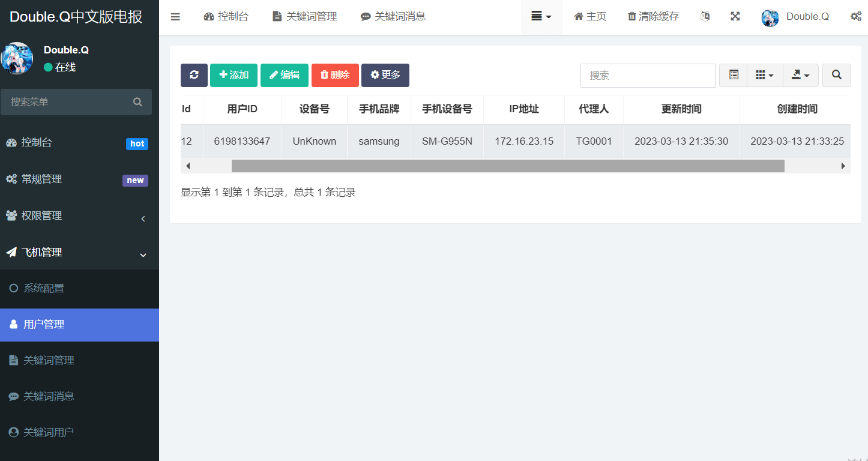868x461 pixels.
Task: Click the table's horizontal scrollbar right arrow
Action: [x=843, y=166]
